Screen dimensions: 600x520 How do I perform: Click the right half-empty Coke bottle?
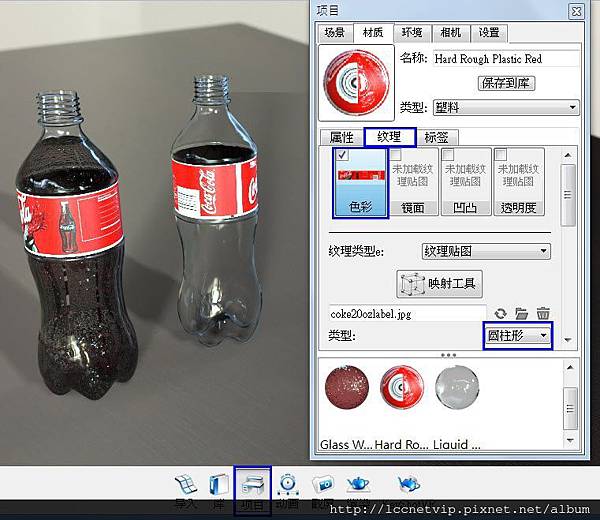coord(217,210)
